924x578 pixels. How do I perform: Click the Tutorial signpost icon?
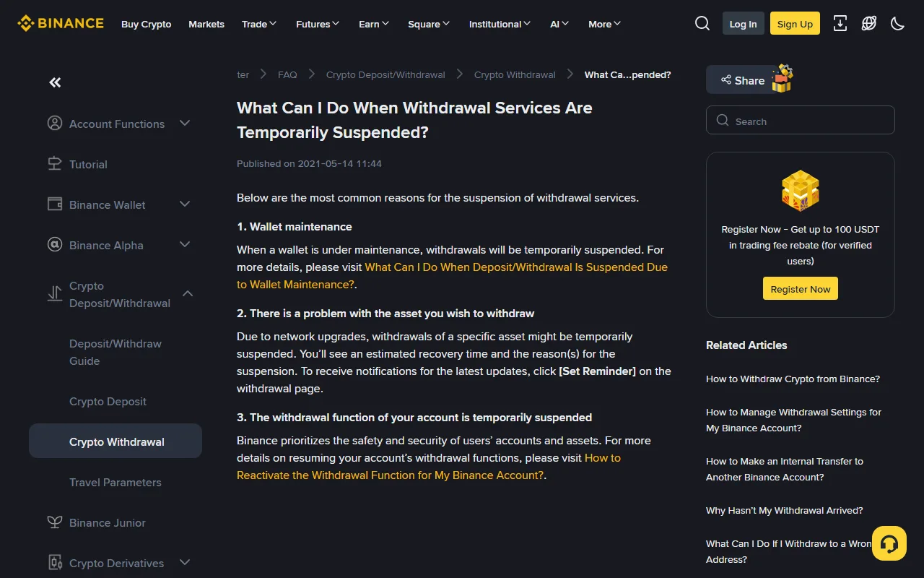55,163
